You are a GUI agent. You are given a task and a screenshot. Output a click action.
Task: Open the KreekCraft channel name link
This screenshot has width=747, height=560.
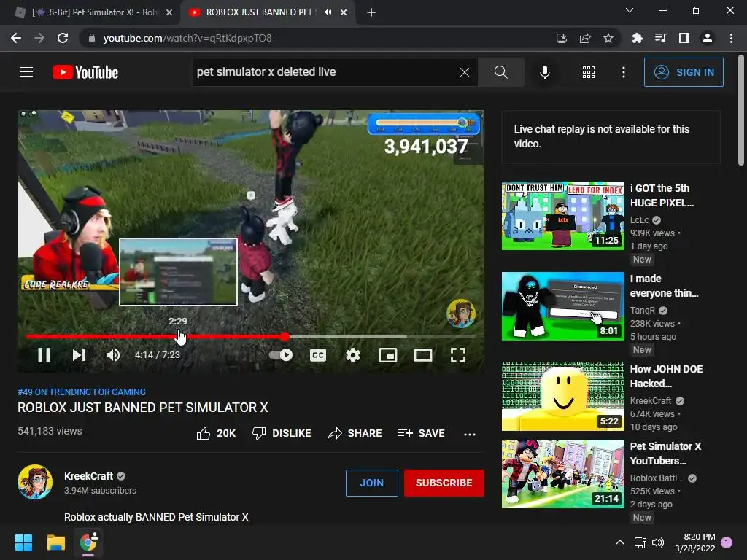[88, 476]
